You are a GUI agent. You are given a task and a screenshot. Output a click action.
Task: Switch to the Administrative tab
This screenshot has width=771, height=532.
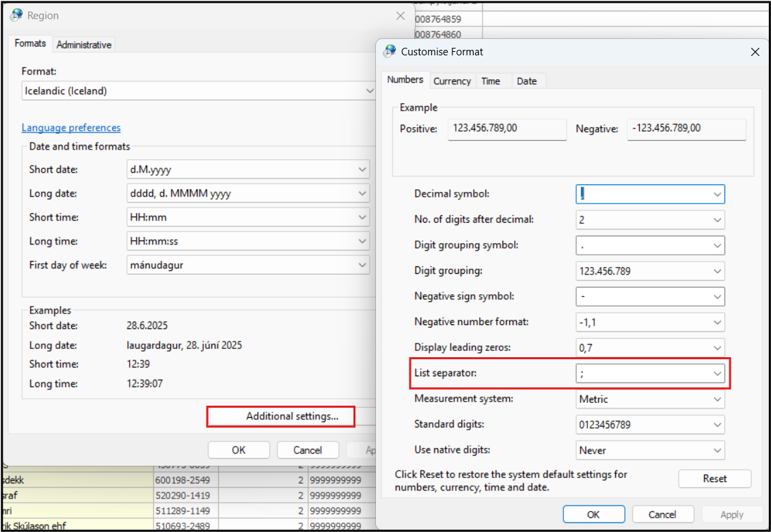[x=83, y=44]
